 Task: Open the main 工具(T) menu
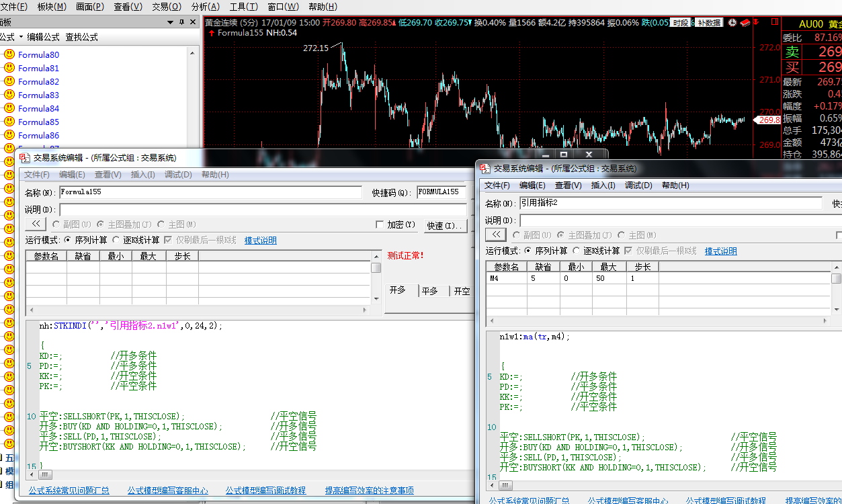[244, 7]
